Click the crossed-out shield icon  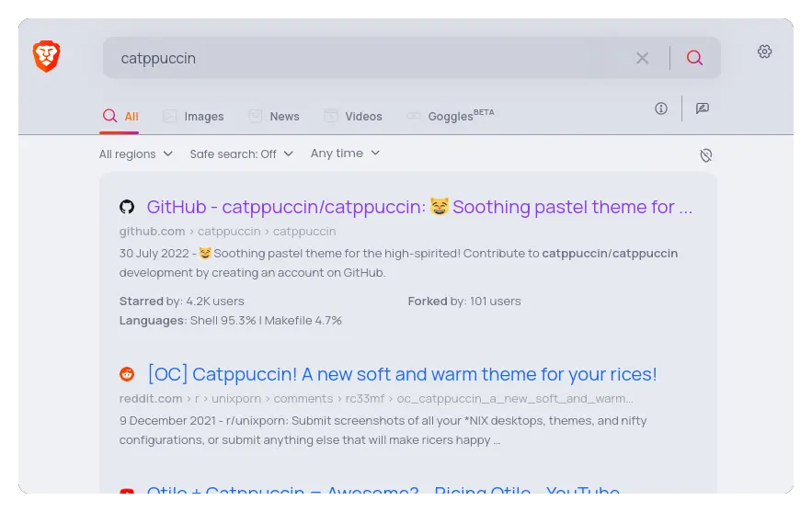(706, 155)
